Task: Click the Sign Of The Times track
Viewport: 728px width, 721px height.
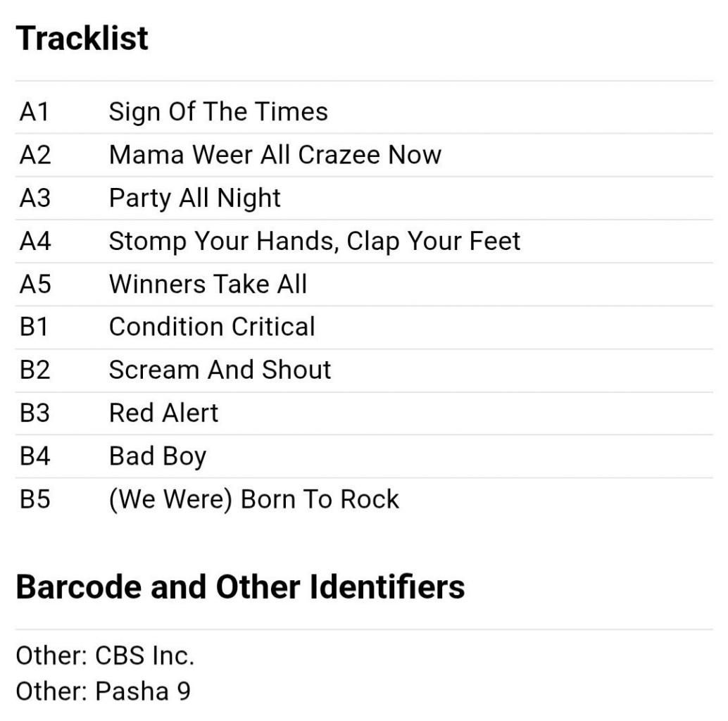Action: coord(218,112)
